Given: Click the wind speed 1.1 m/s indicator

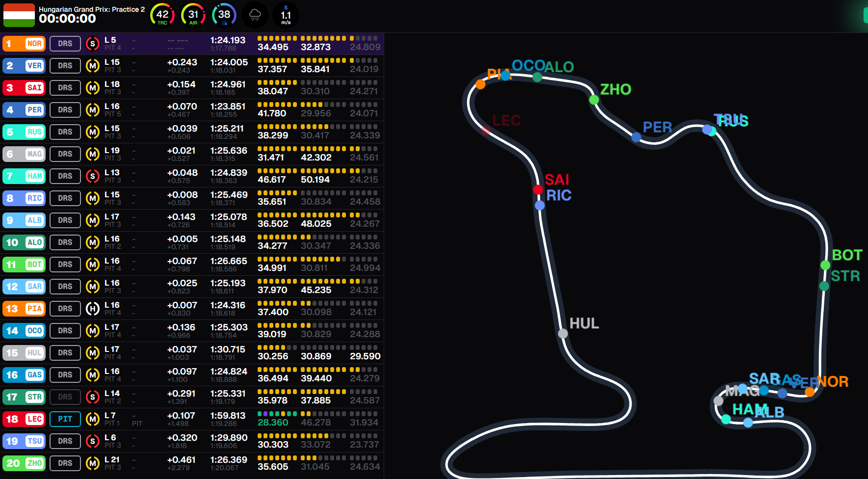Looking at the screenshot, I should (286, 15).
